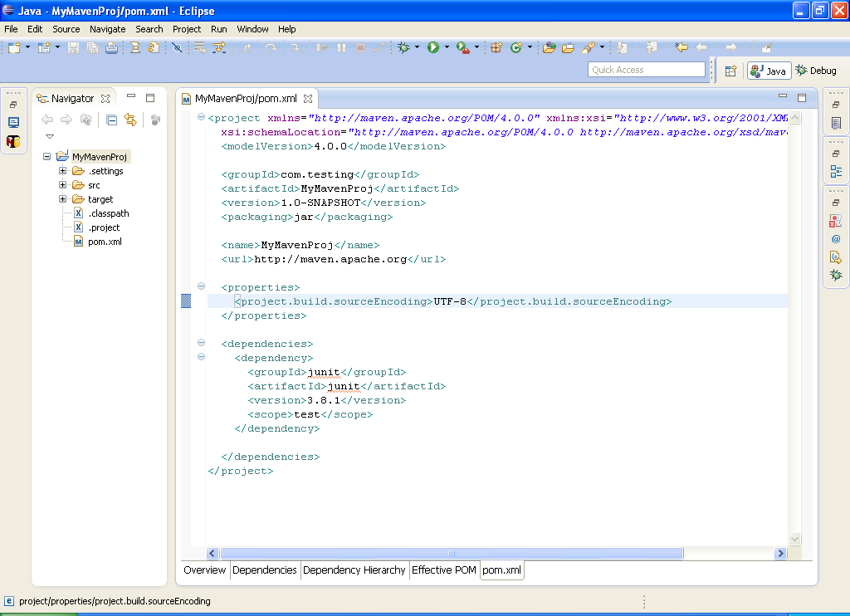This screenshot has height=616, width=850.
Task: Click the outline icon in right trim
Action: pyautogui.click(x=836, y=172)
